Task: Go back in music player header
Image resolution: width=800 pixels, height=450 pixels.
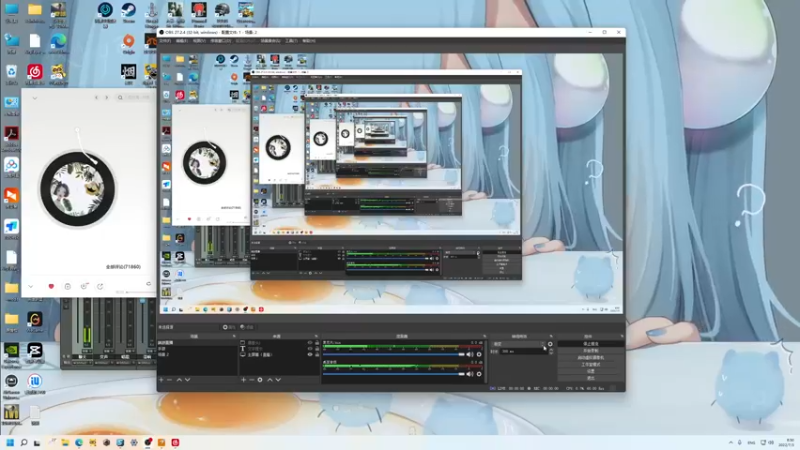Action: pyautogui.click(x=96, y=97)
